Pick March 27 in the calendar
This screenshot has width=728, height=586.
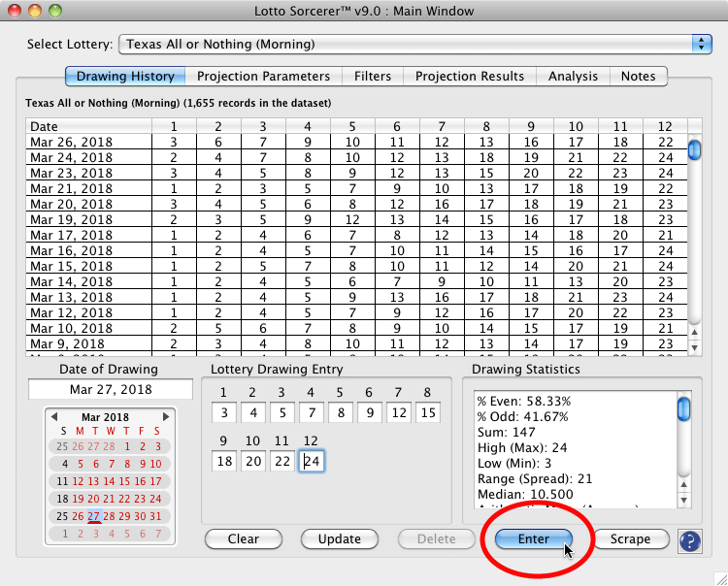tap(94, 516)
